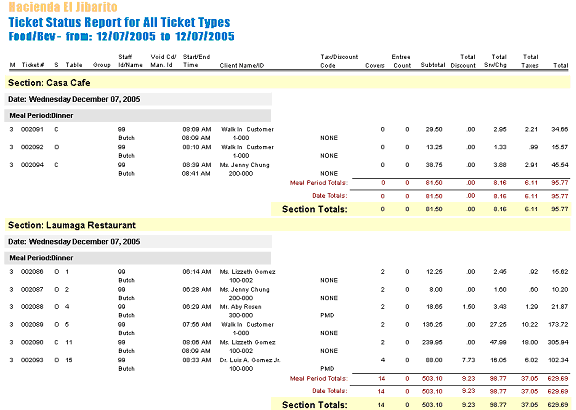Screen dimensions: 576x410
Task: Click the PMD code on ticket 002088
Action: [x=327, y=315]
